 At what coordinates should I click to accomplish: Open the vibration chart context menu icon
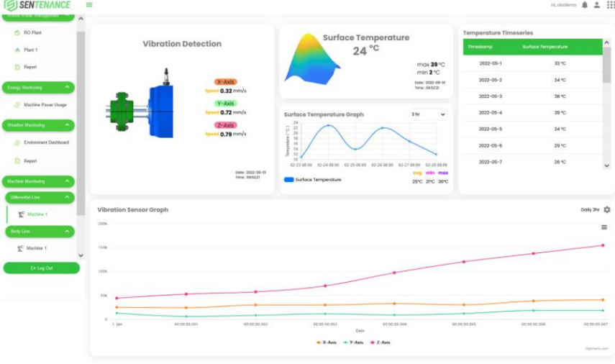[x=604, y=227]
